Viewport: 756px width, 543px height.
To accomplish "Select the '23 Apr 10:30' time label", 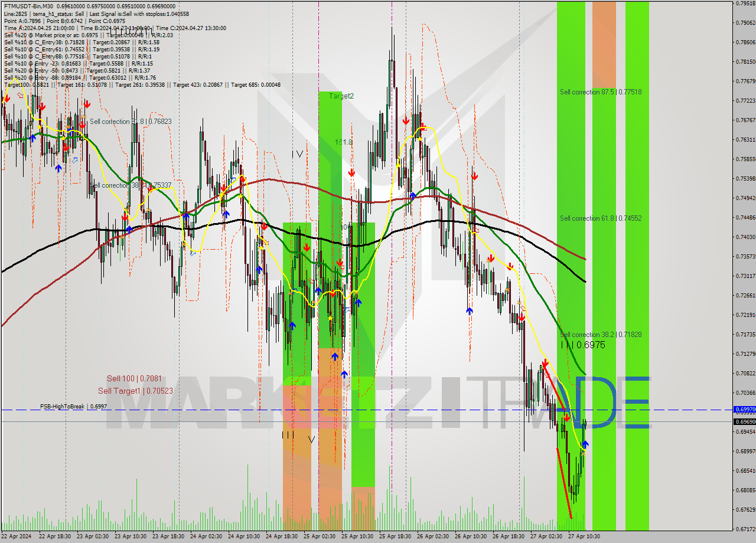I will [131, 537].
